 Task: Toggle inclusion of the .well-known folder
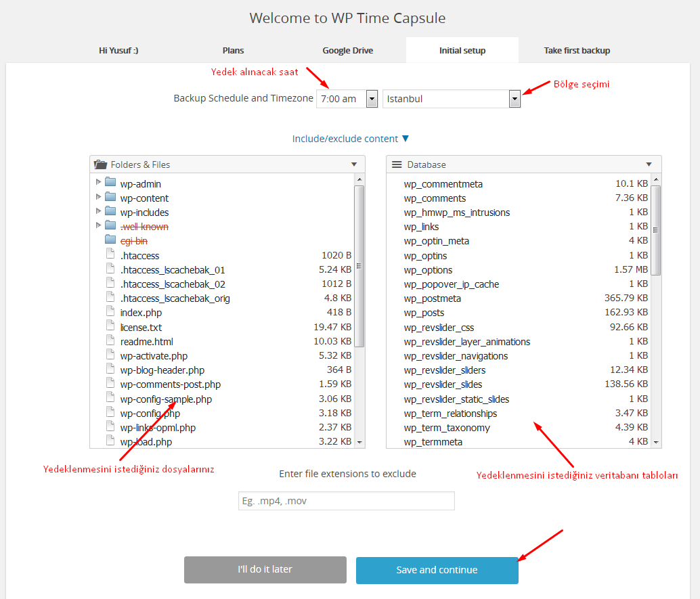pos(144,226)
